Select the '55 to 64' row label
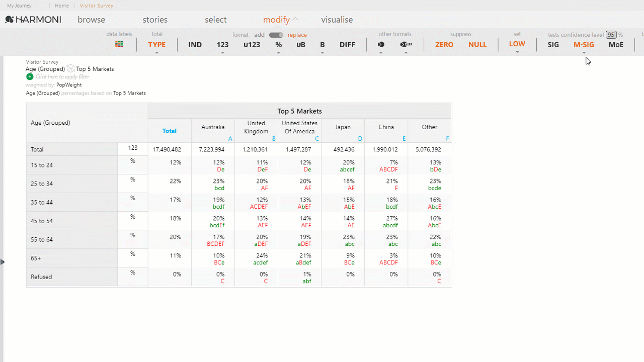This screenshot has width=644, height=362. pos(72,239)
